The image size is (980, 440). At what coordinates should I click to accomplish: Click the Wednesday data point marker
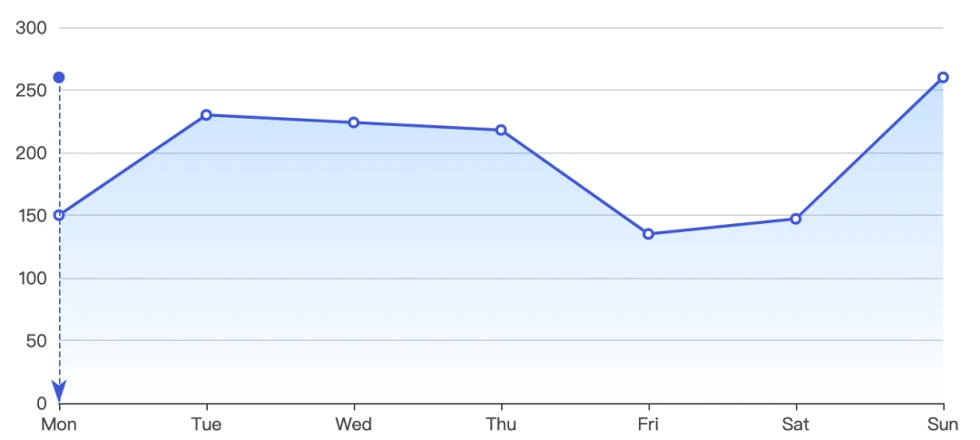pos(354,122)
